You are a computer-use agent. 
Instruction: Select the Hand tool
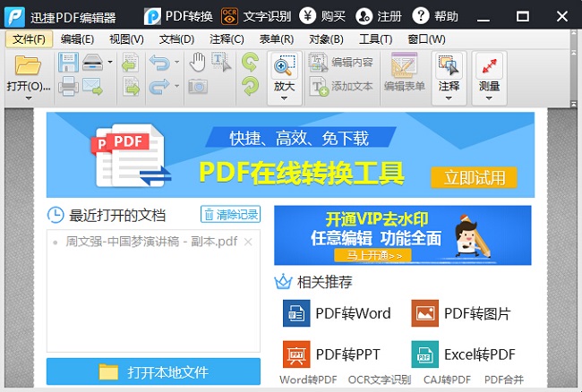(198, 62)
